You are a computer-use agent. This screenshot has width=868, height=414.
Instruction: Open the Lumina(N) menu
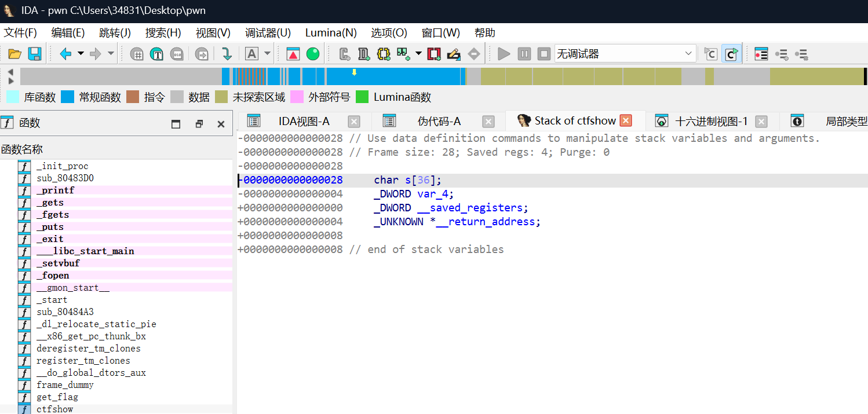tap(331, 33)
